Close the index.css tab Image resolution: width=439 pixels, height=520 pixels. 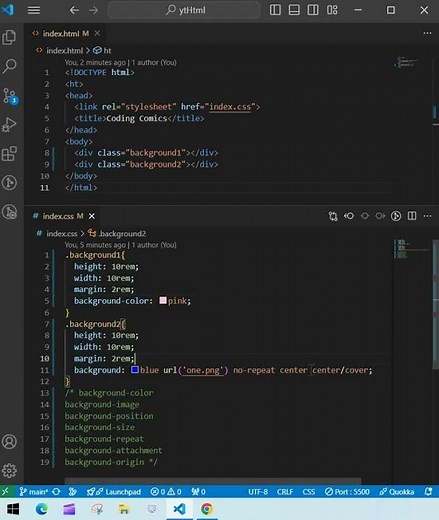(x=92, y=216)
